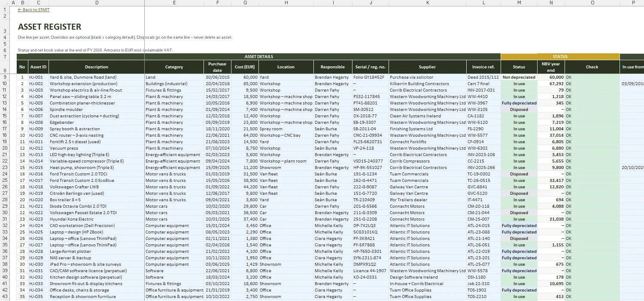644x301 pixels.
Task: Select invoice ref INV-2023-108
Action: coord(483,155)
